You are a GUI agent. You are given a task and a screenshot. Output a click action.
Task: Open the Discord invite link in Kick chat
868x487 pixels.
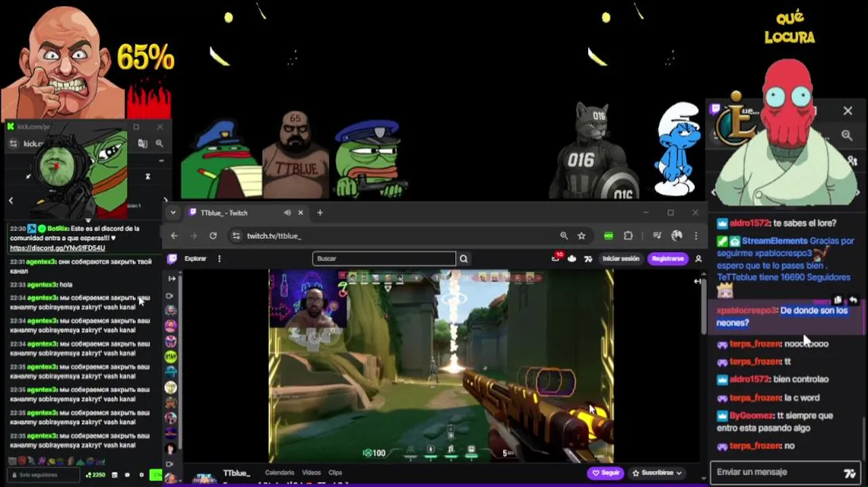[x=57, y=248]
